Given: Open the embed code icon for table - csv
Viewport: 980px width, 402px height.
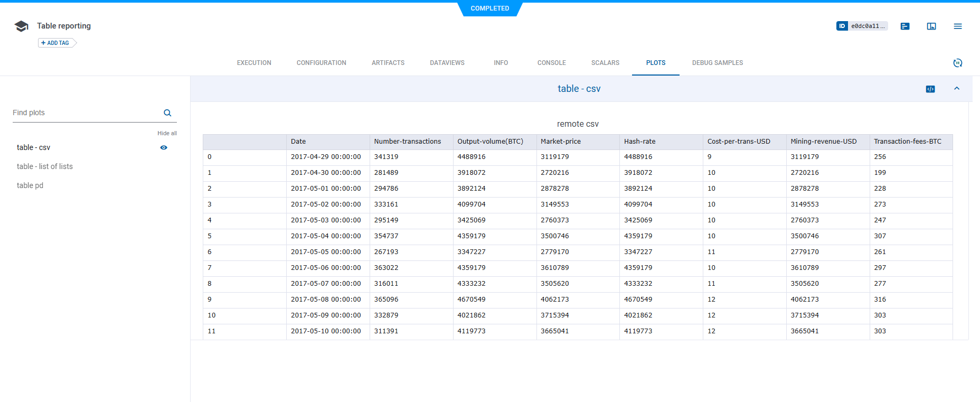Looking at the screenshot, I should [x=930, y=89].
